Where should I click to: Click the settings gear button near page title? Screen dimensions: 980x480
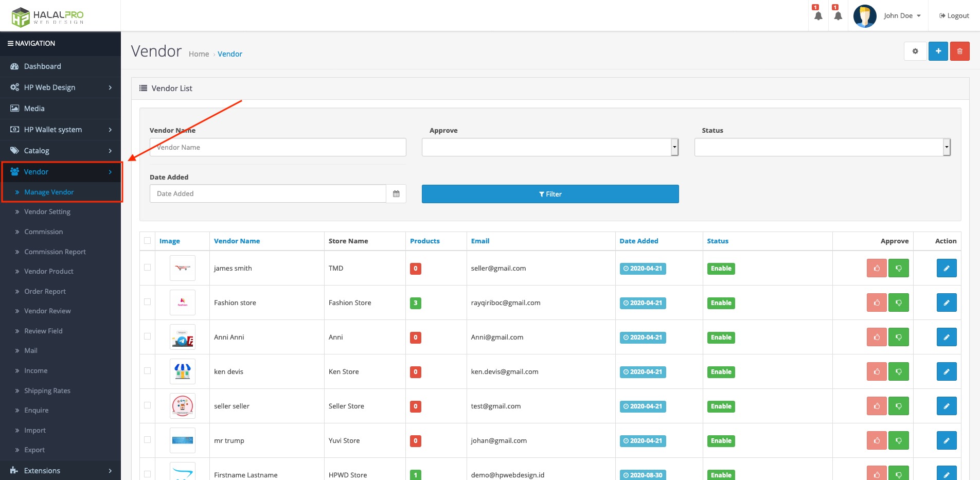coord(915,51)
